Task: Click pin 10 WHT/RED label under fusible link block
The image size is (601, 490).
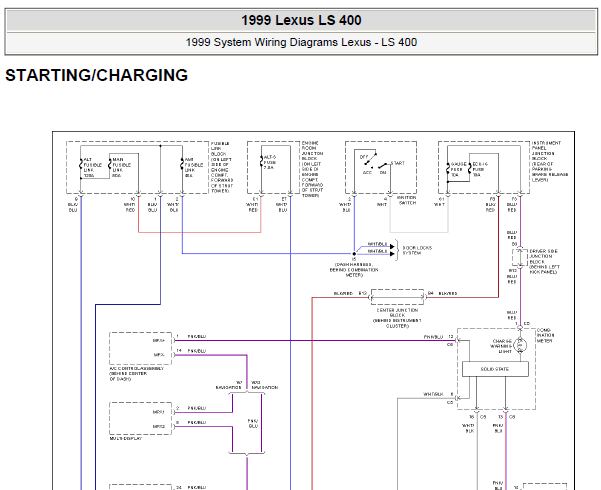Action: pos(130,205)
